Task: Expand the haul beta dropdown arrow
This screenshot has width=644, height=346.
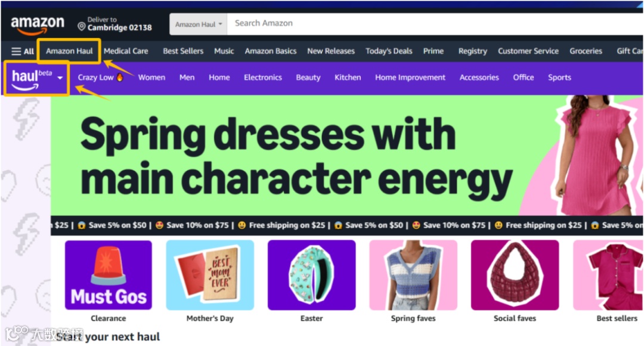Action: (x=60, y=78)
